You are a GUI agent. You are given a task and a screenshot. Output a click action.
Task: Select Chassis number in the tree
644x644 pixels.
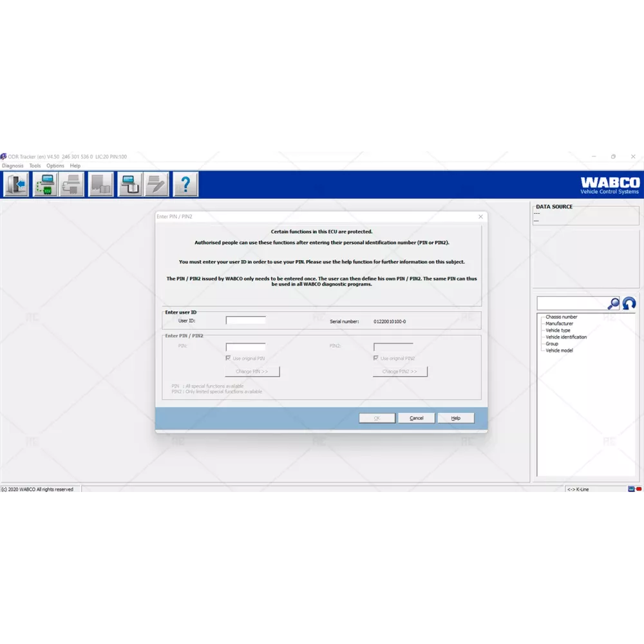tap(561, 317)
